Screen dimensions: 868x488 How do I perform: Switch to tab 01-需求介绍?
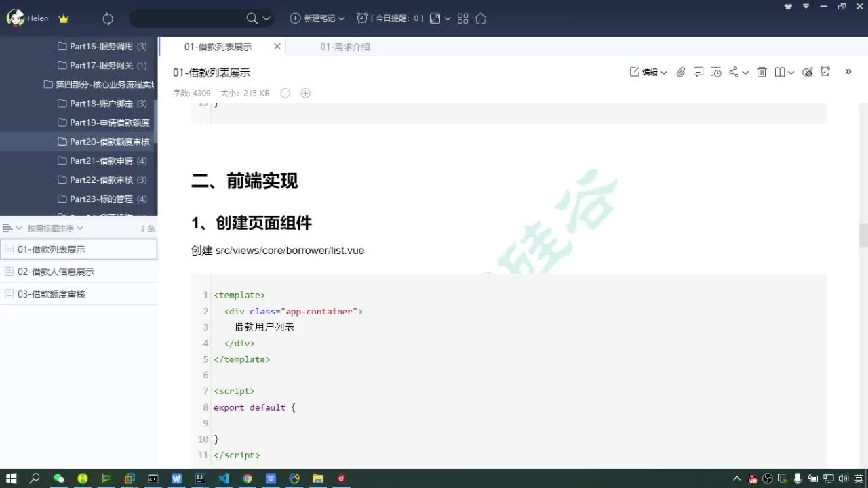pyautogui.click(x=345, y=47)
